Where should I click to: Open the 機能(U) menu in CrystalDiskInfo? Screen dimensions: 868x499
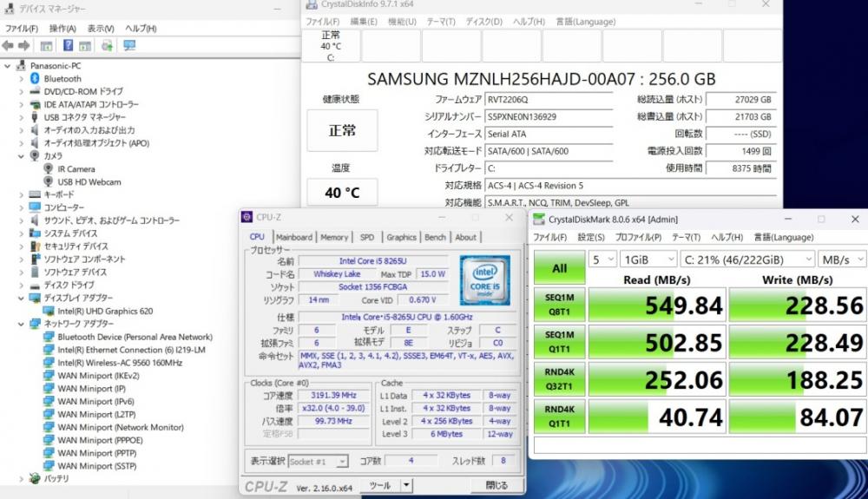pyautogui.click(x=402, y=22)
